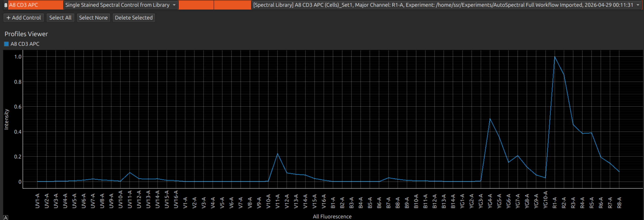644x220 pixels.
Task: Click the B7-A axis label
Action: (388, 203)
